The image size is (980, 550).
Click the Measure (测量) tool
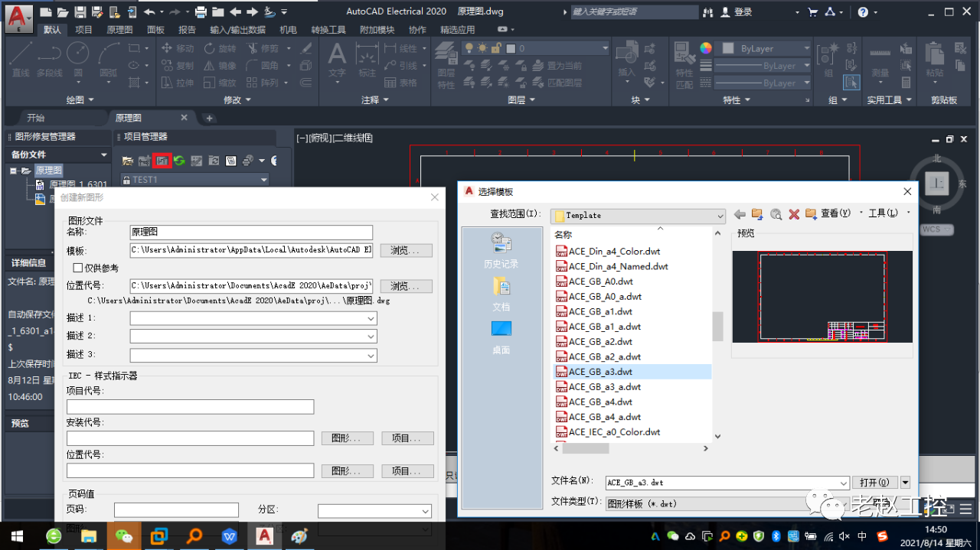880,60
